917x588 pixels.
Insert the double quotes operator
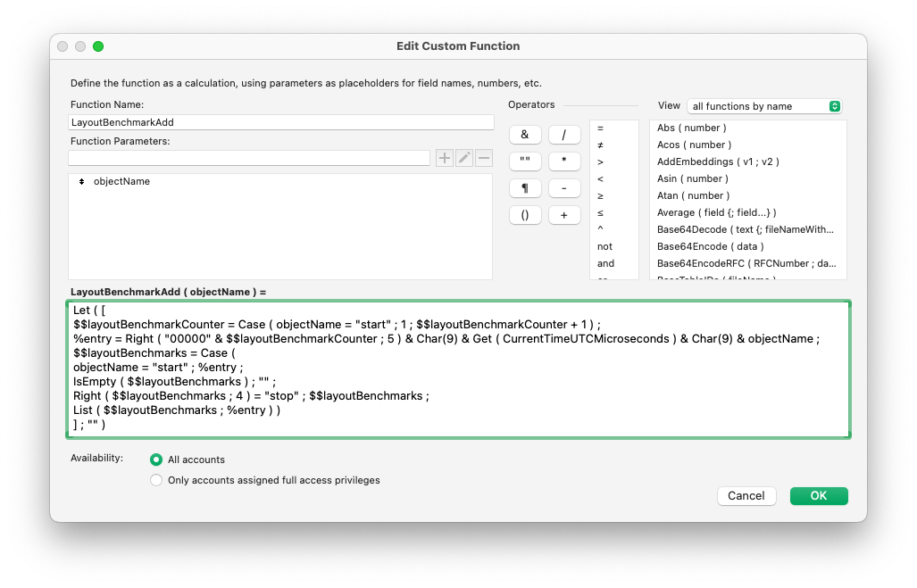tap(524, 161)
